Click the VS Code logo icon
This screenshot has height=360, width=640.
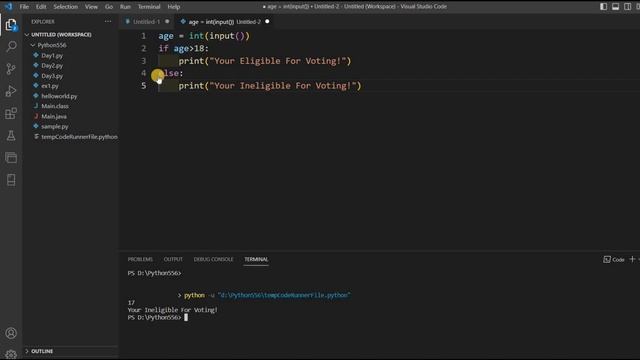[x=8, y=7]
